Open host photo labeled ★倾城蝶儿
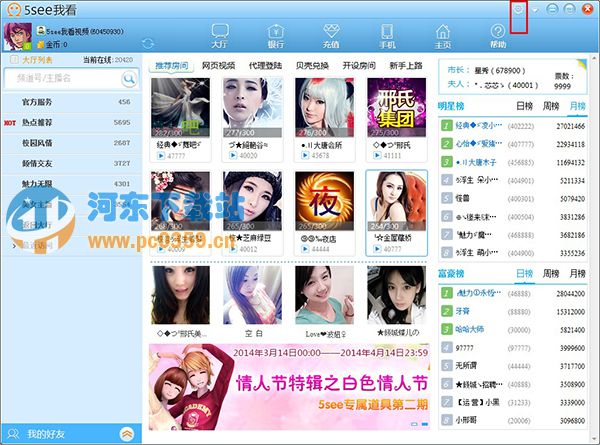 (x=396, y=295)
